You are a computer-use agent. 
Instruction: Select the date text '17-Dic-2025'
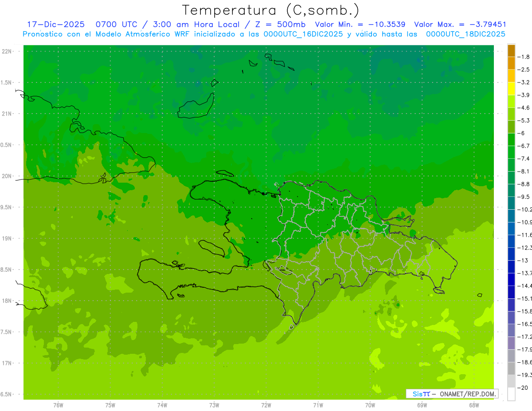tap(56, 25)
